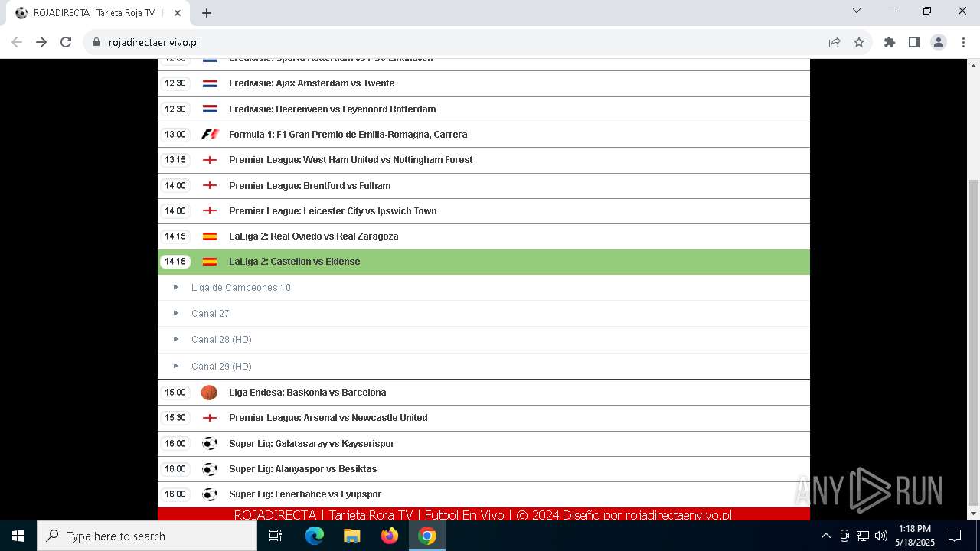Open the volume control in system tray
This screenshot has width=980, height=551.
881,536
